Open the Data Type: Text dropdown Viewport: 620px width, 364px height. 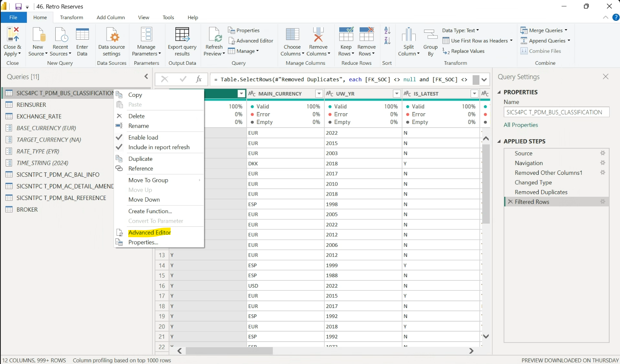click(x=461, y=30)
